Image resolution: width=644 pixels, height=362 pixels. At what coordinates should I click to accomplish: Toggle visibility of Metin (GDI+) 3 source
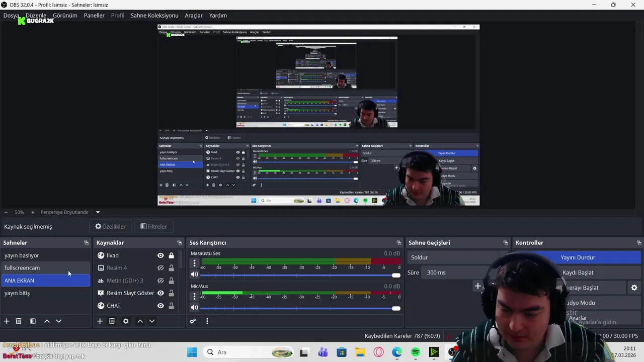pos(160,281)
